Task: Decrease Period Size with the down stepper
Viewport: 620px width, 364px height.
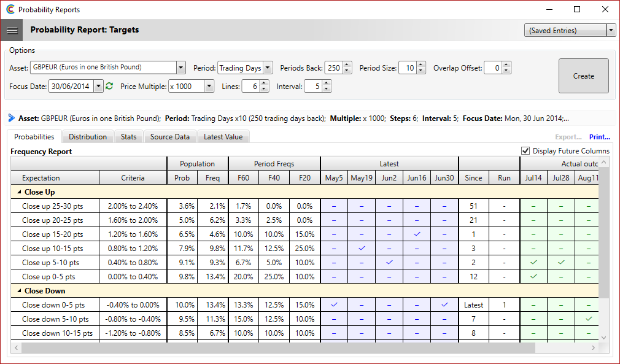Action: click(x=421, y=71)
